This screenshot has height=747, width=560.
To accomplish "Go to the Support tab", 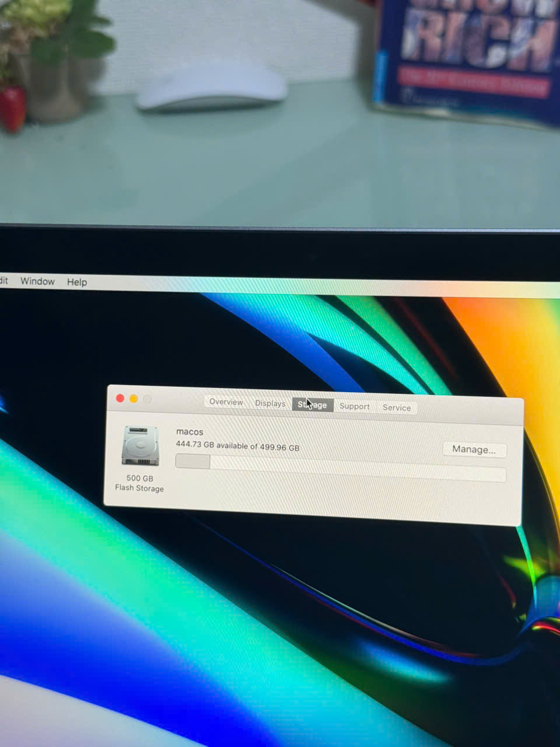I will pyautogui.click(x=354, y=407).
